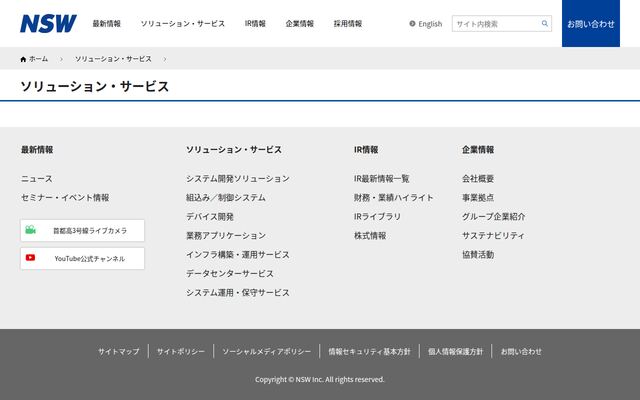Open 情報セキュリティ基本方針 in bottom bar
This screenshot has height=400, width=640.
click(369, 351)
